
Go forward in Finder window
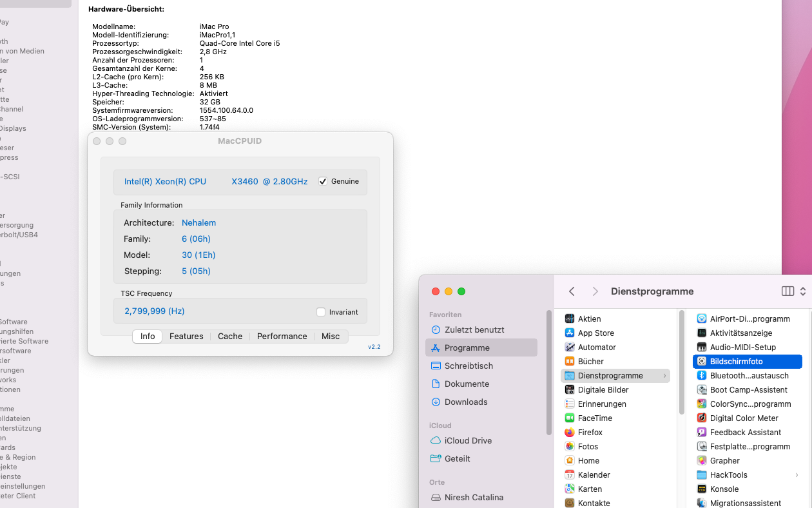pos(595,291)
